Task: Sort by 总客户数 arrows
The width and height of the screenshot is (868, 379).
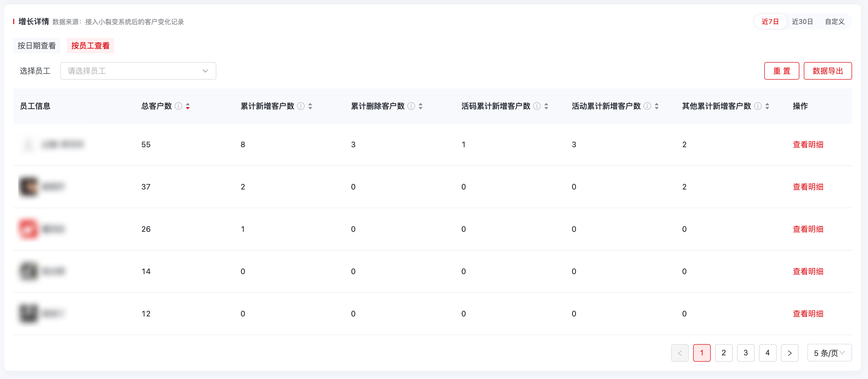Action: tap(188, 106)
